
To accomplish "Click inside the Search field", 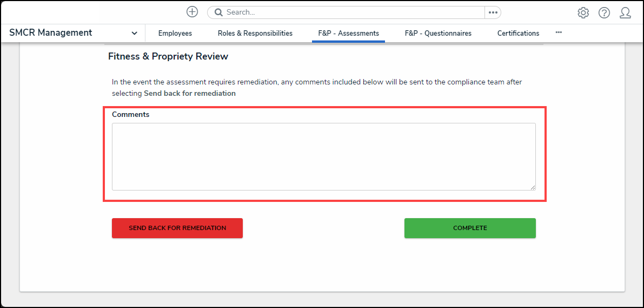I will (351, 12).
